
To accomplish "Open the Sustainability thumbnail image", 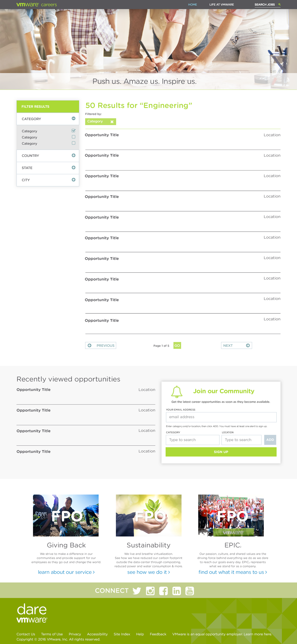I will [x=149, y=515].
